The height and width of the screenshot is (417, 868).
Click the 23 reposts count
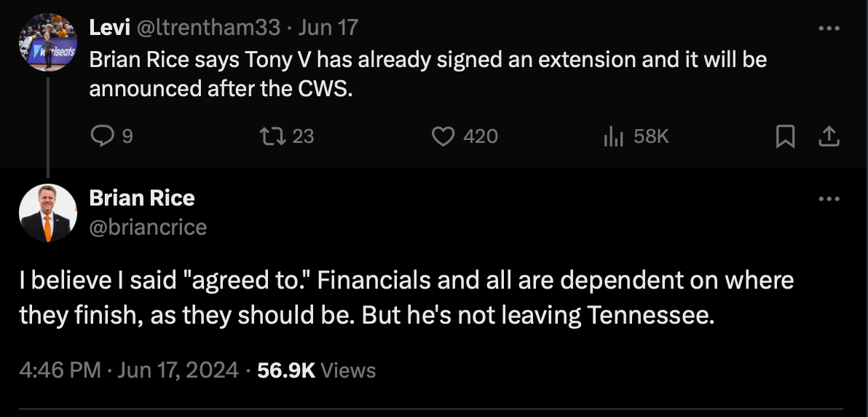[x=303, y=136]
